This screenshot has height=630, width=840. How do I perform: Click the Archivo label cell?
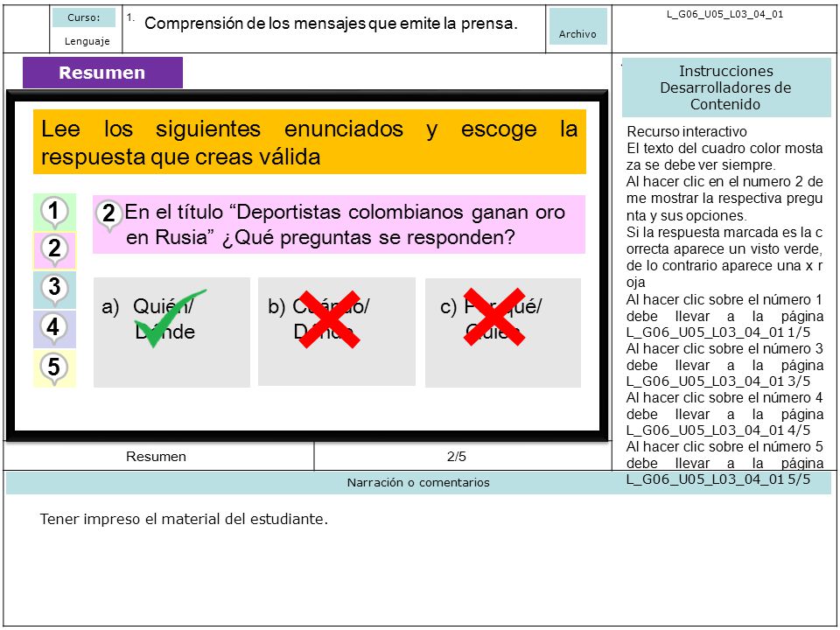click(x=577, y=25)
